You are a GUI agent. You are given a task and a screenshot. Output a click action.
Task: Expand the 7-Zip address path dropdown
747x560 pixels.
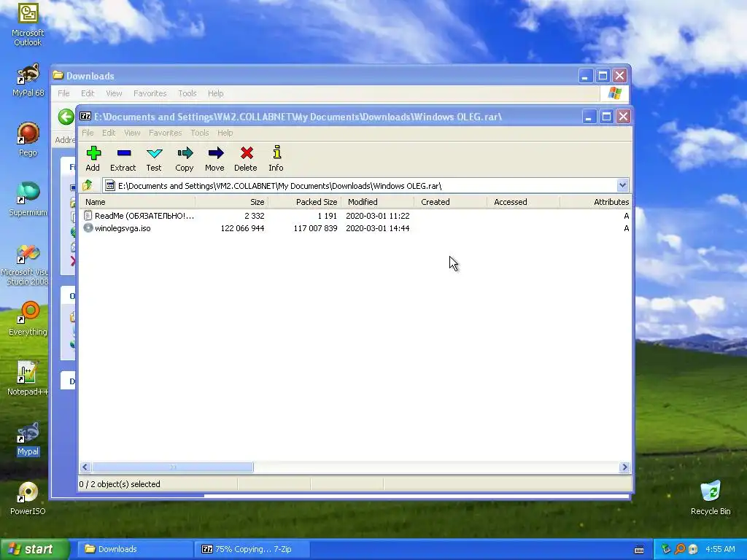coord(622,185)
